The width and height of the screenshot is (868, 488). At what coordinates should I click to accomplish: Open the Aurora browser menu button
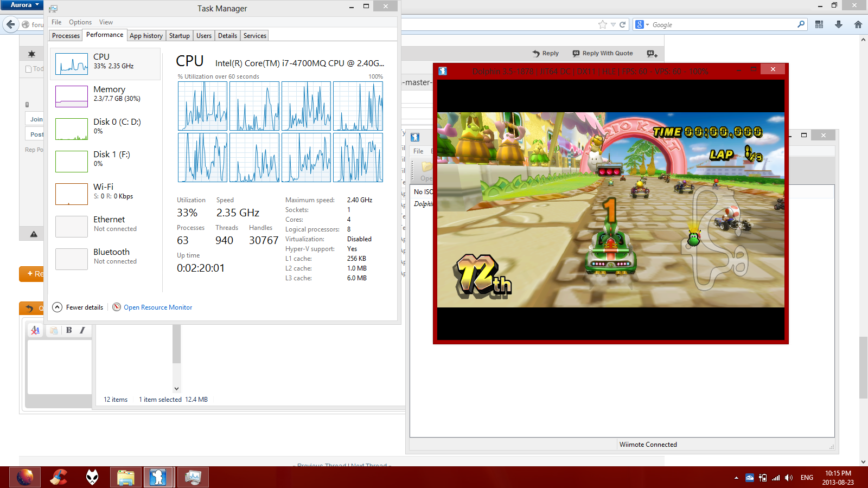tap(22, 5)
